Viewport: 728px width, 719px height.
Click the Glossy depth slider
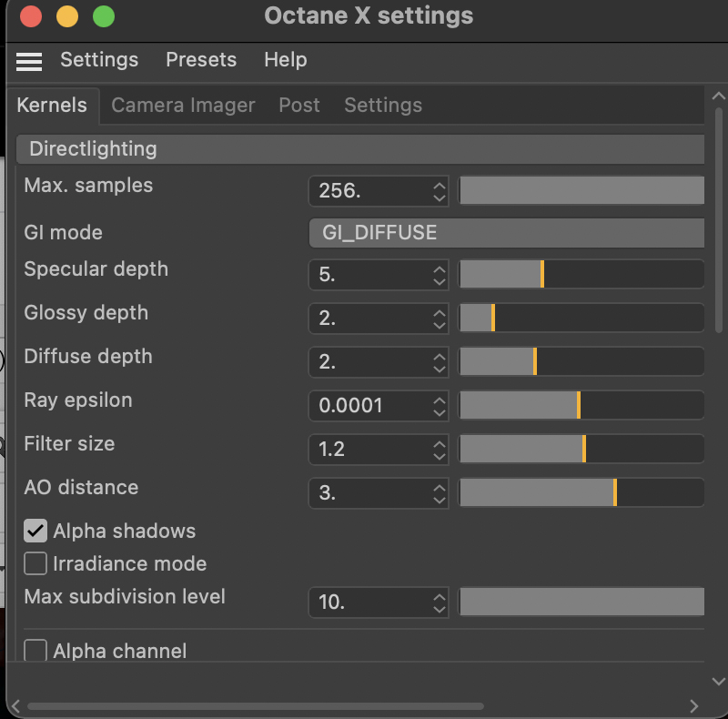point(581,318)
